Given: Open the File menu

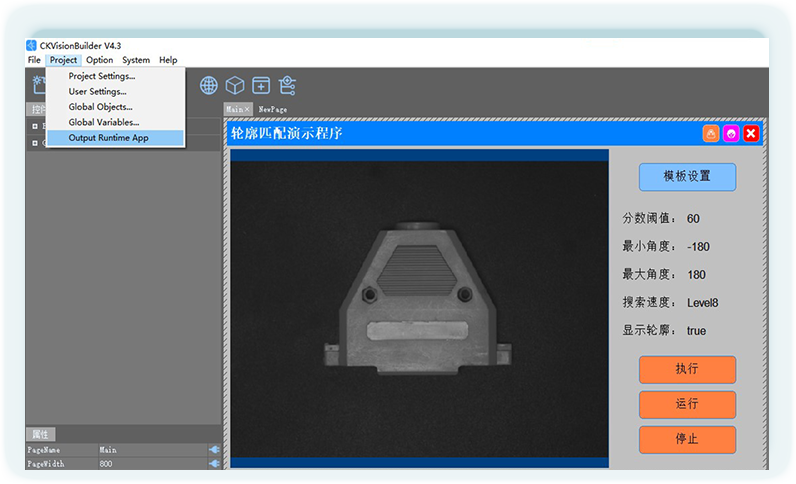Looking at the screenshot, I should point(34,60).
